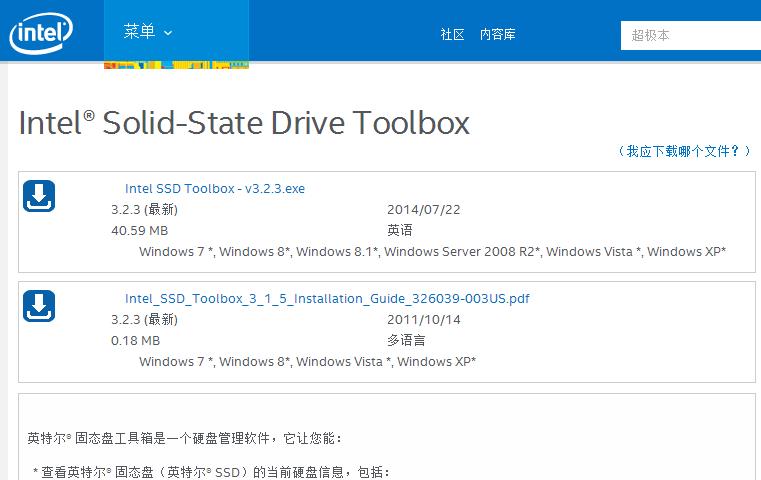This screenshot has height=480, width=761.
Task: Click download icon for Installation Guide pdf
Action: pos(39,306)
